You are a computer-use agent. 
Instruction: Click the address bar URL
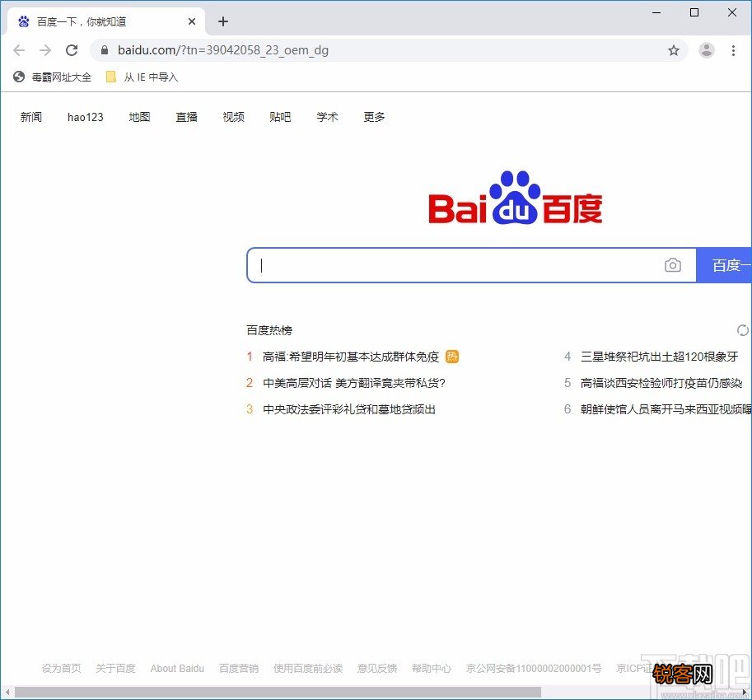(x=223, y=50)
